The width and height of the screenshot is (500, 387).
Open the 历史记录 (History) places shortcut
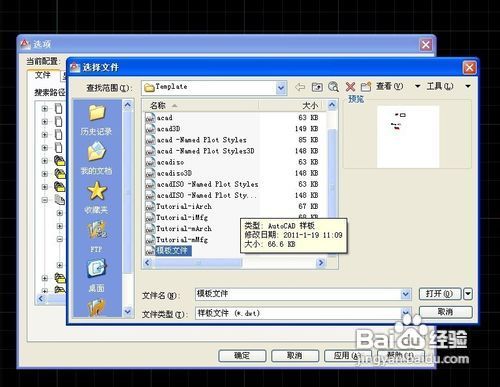(x=96, y=120)
